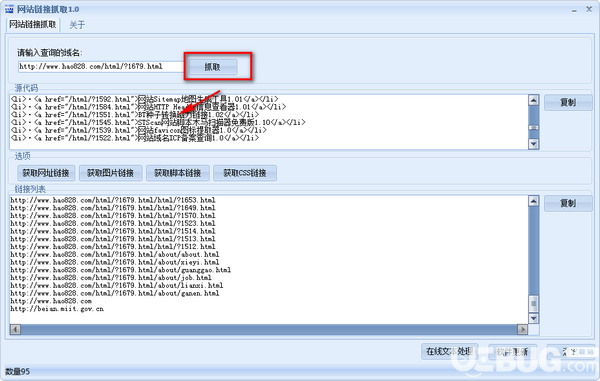
Task: Click link list horizontal scroll left arrow
Action: click(15, 329)
